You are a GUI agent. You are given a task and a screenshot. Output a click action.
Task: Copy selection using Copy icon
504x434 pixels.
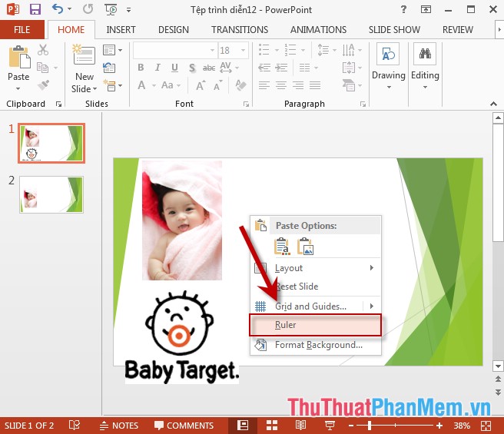(x=43, y=68)
